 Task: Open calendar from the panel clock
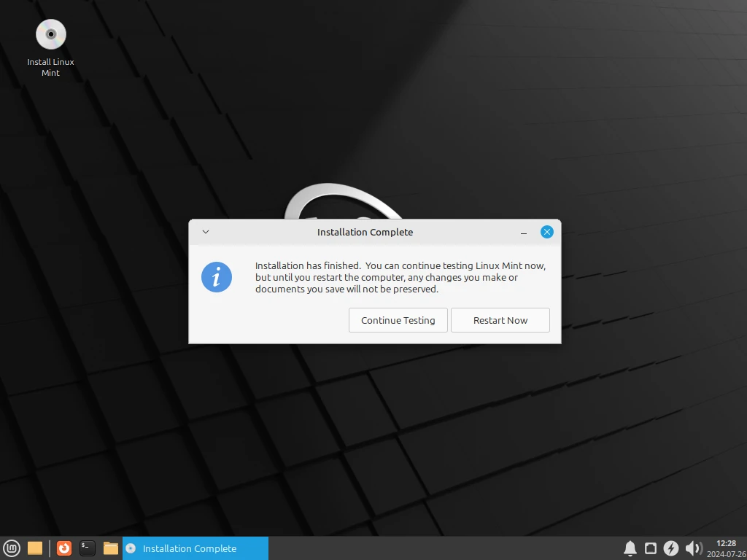(726, 548)
